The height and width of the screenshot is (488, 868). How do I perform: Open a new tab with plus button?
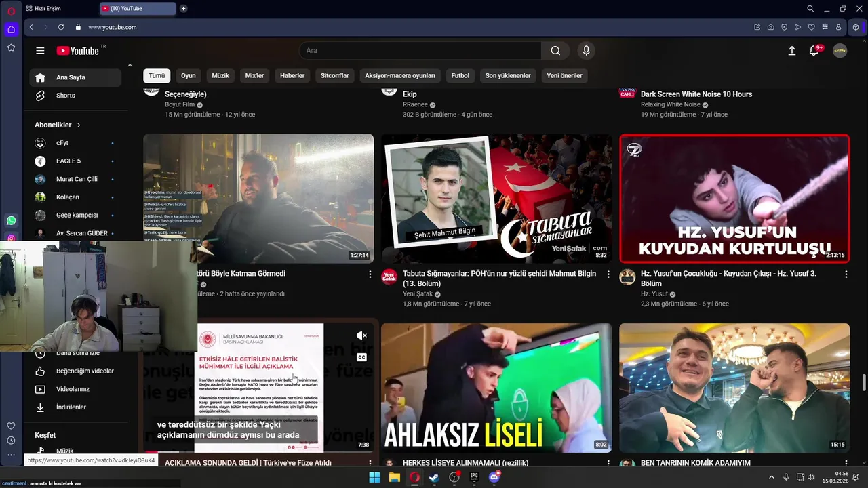click(183, 9)
